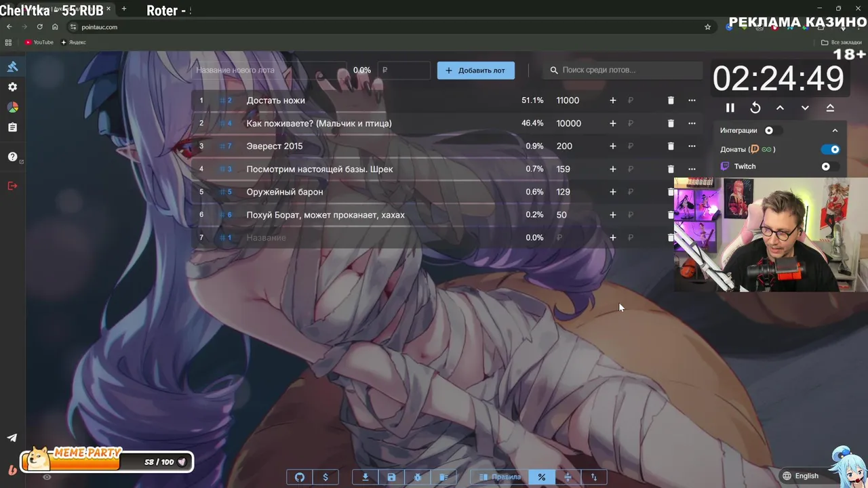The height and width of the screenshot is (488, 868).
Task: Click the pointauc.com address bar
Action: [390, 27]
